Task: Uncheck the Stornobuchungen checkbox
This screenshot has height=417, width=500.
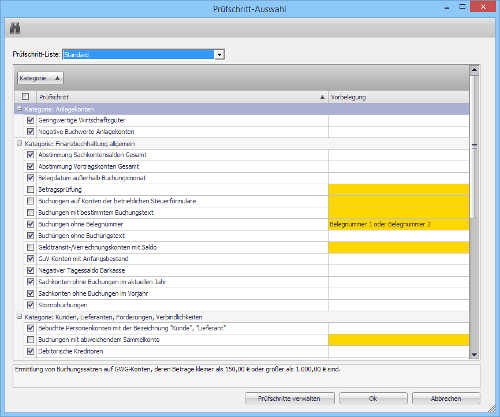Action: pyautogui.click(x=30, y=305)
